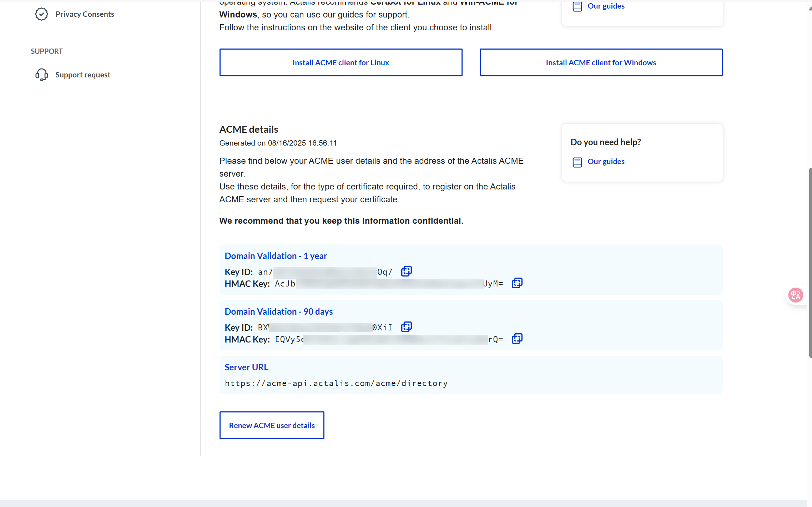Click the pink translate floating icon
Screen dimensions: 812x507
click(796, 295)
